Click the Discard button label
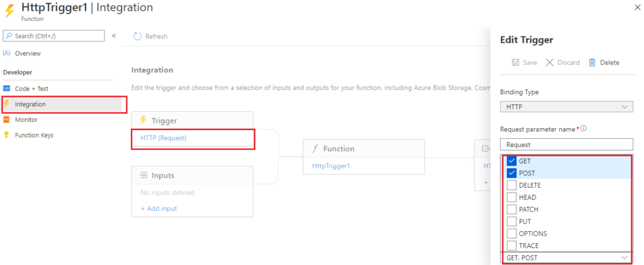644x265 pixels. pyautogui.click(x=569, y=62)
